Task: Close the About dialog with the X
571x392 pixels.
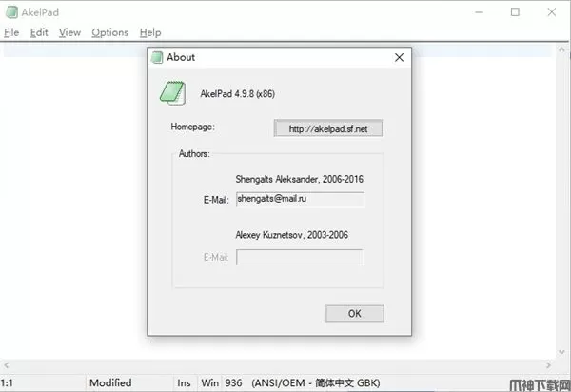Action: [399, 57]
